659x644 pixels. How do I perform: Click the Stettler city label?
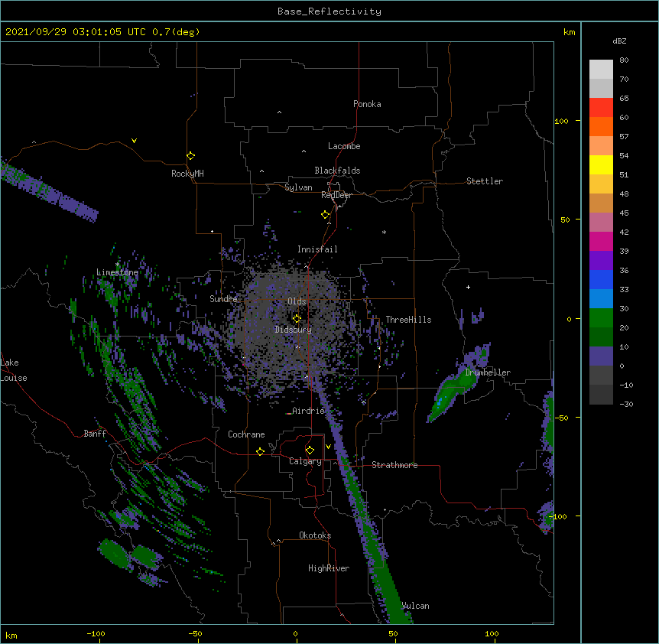click(485, 181)
